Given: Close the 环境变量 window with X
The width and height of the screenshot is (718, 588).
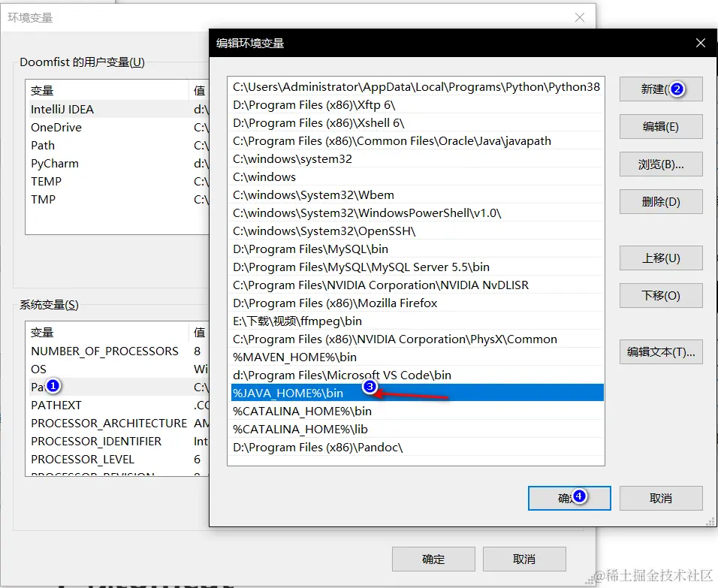Looking at the screenshot, I should [580, 17].
